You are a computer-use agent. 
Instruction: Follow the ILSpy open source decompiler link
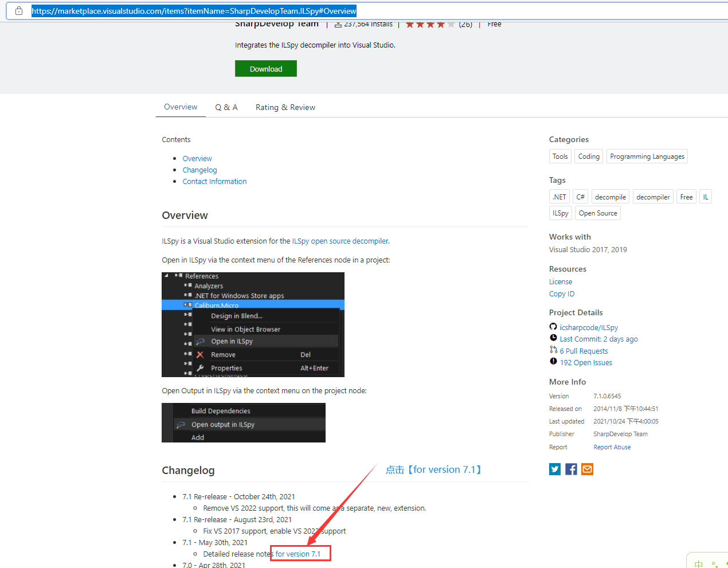340,241
